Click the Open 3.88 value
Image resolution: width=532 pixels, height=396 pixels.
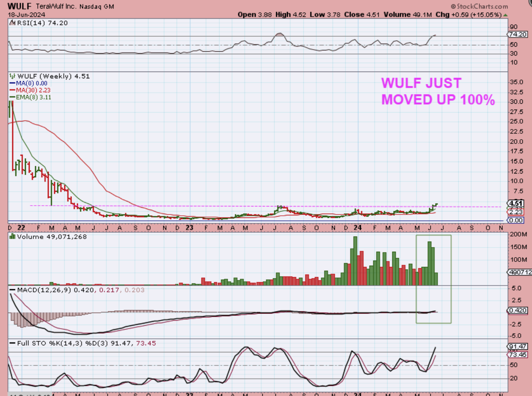[255, 14]
